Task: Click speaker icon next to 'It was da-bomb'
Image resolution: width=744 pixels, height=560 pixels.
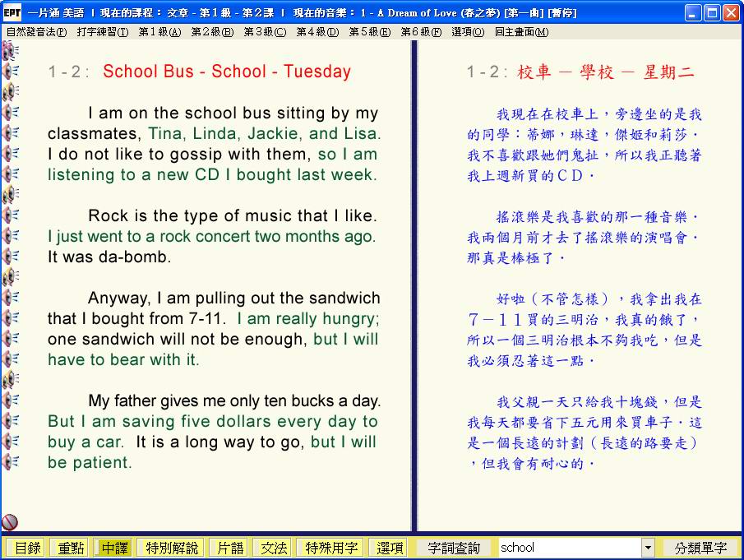Action: click(10, 257)
